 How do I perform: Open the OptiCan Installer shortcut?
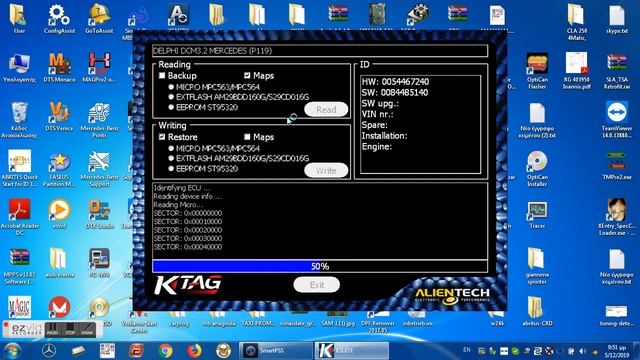[x=537, y=168]
